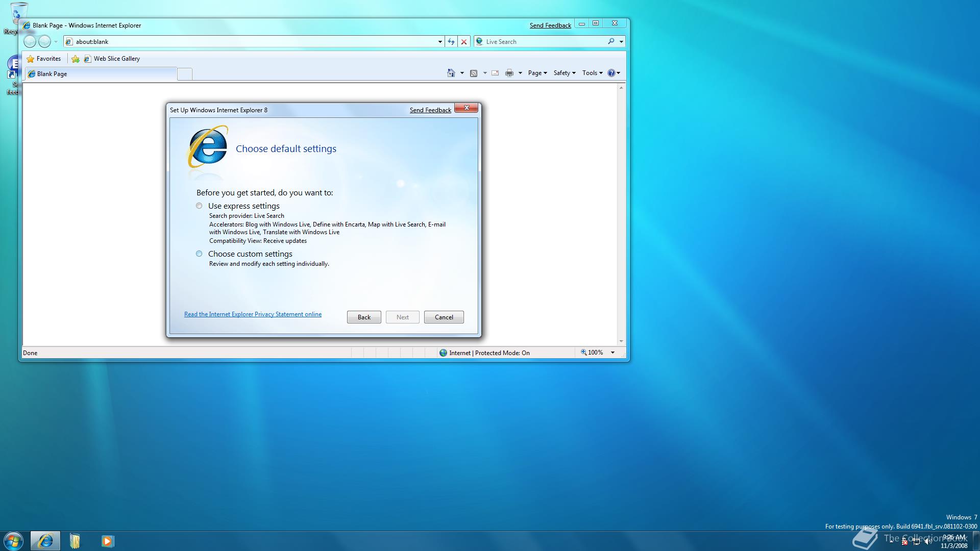980x551 pixels.
Task: Open recent pages dropdown next to Forward
Action: tap(56, 42)
